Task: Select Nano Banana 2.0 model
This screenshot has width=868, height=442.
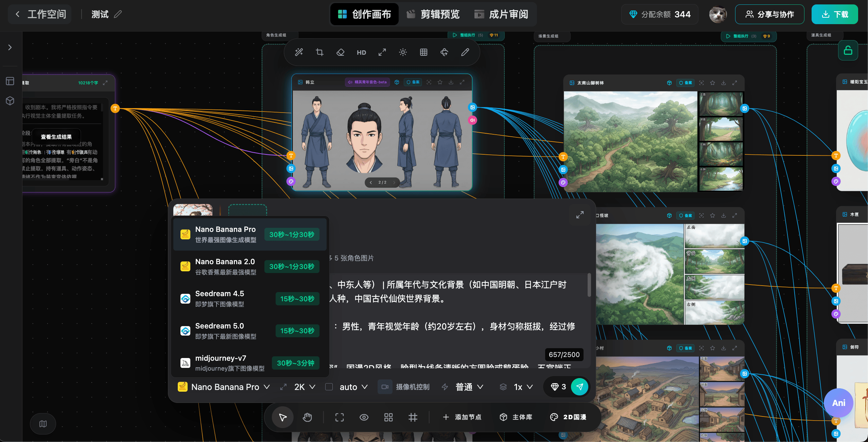Action: 250,267
